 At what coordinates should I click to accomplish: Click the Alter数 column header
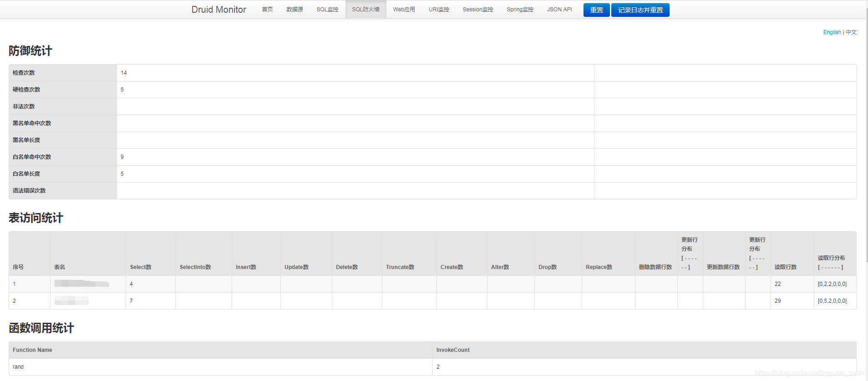tap(500, 267)
